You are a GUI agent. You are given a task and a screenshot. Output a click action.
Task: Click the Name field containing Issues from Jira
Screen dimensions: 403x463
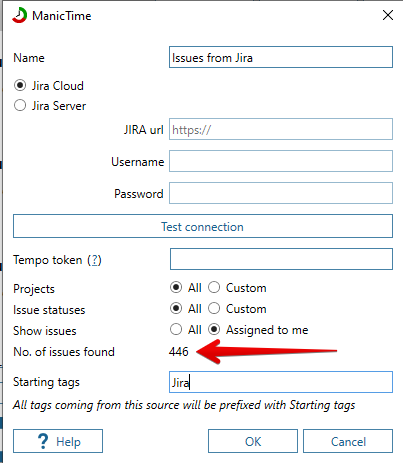(x=281, y=57)
